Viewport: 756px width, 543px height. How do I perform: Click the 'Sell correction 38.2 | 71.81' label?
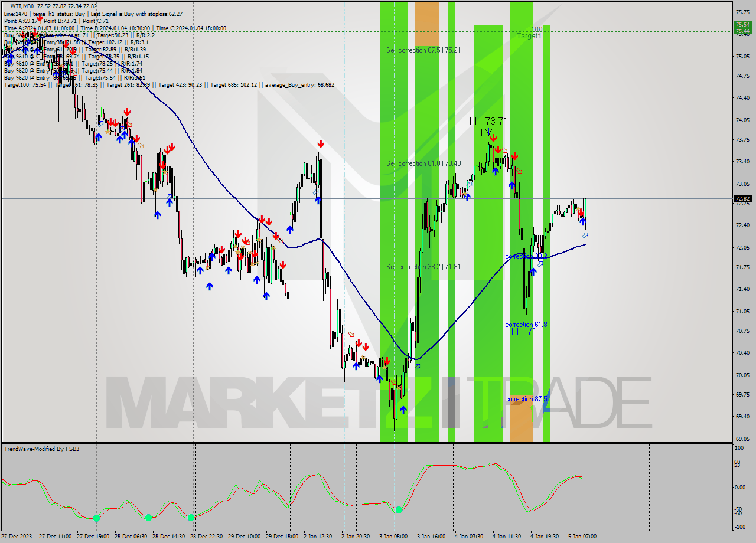coord(423,267)
